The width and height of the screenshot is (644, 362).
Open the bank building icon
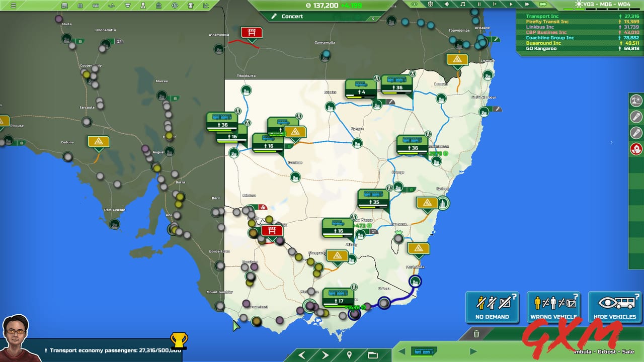pos(159,6)
